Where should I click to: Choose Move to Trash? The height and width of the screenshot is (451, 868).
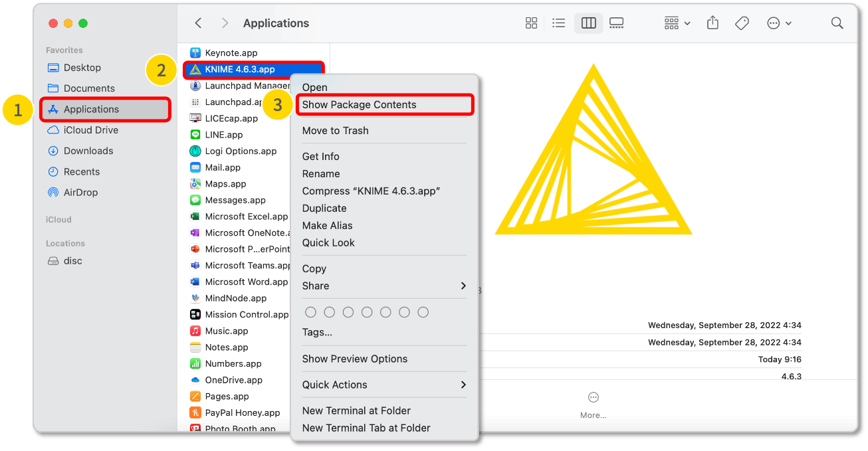[x=335, y=131]
